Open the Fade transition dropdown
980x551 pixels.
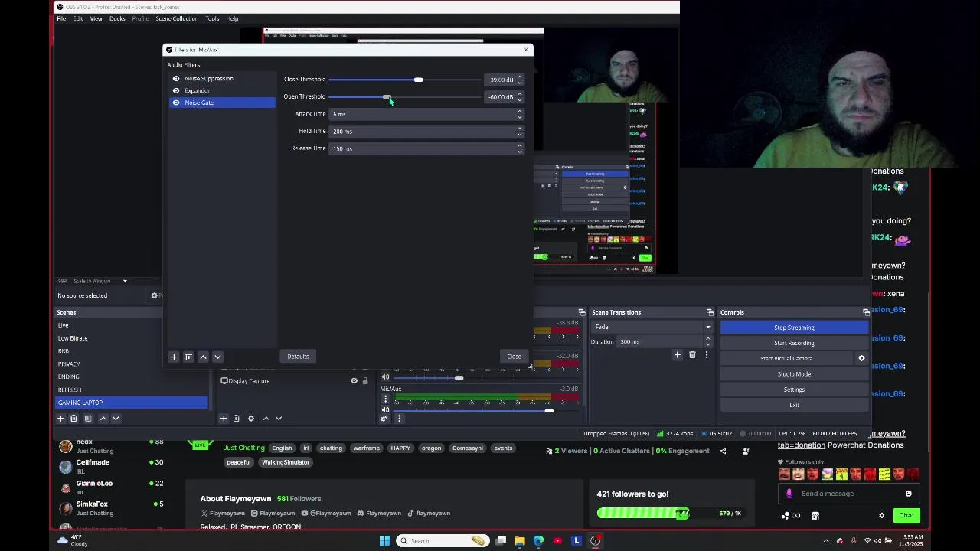coord(652,327)
